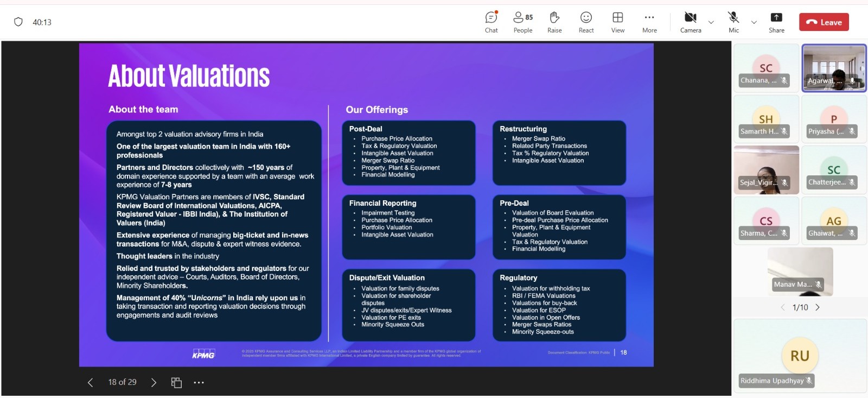Unmute the Mic
Image resolution: width=868 pixels, height=398 pixels.
[x=733, y=22]
